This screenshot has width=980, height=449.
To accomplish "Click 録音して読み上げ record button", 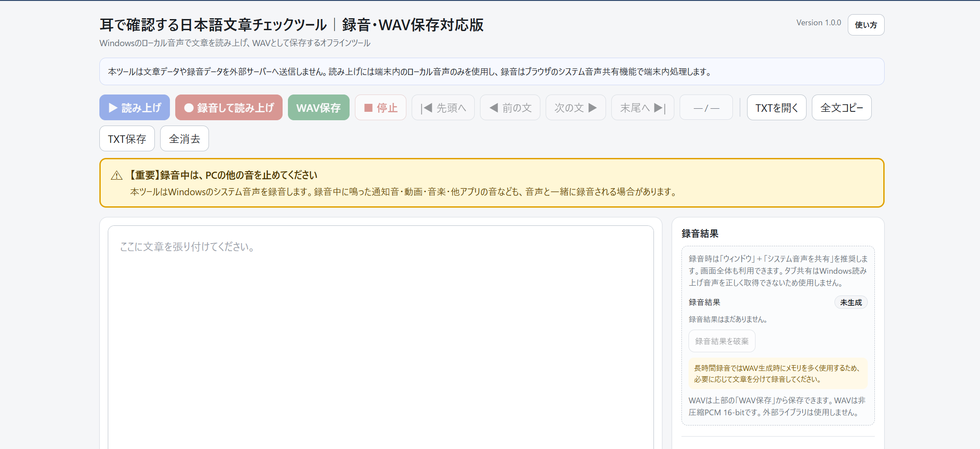I will pyautogui.click(x=229, y=107).
